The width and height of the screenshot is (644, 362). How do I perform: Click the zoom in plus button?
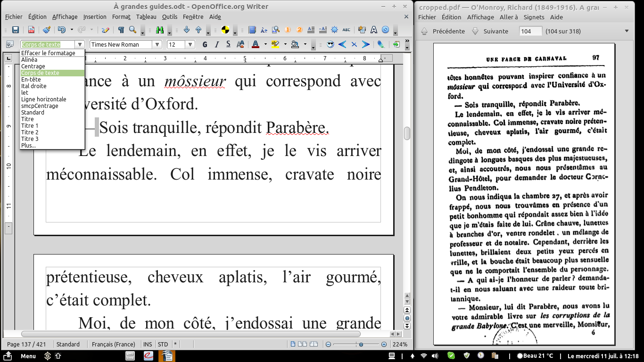click(384, 344)
